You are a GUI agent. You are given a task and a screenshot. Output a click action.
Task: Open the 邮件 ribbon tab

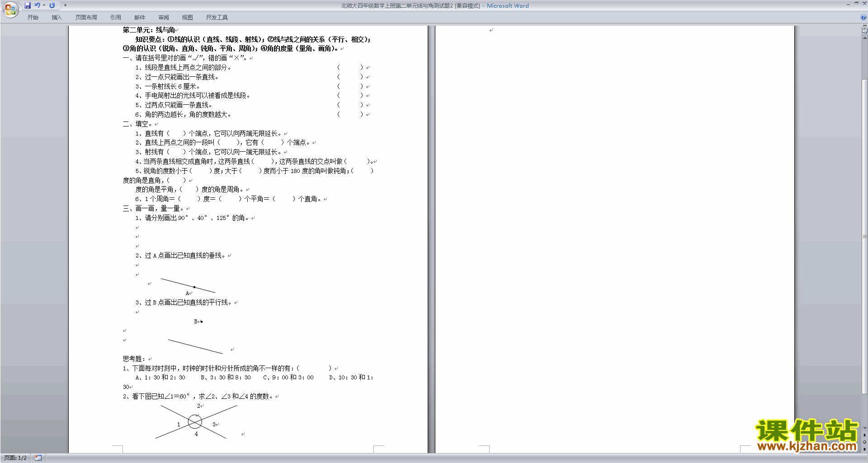(140, 17)
